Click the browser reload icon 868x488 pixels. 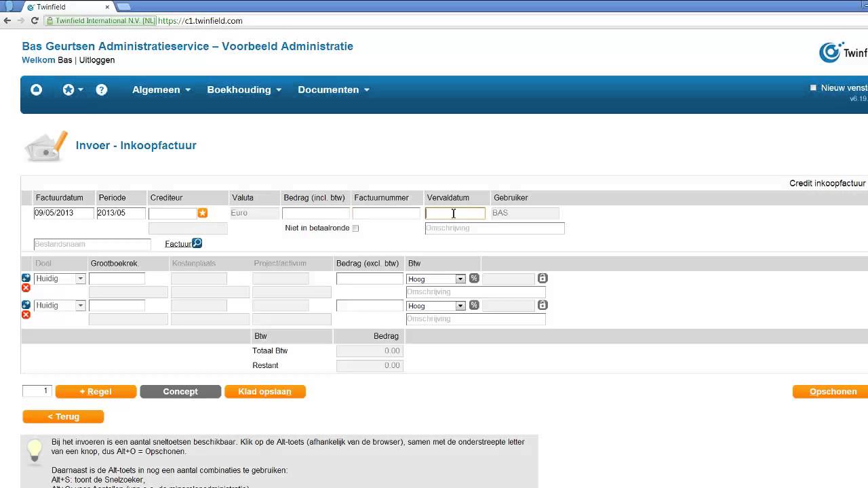click(35, 21)
